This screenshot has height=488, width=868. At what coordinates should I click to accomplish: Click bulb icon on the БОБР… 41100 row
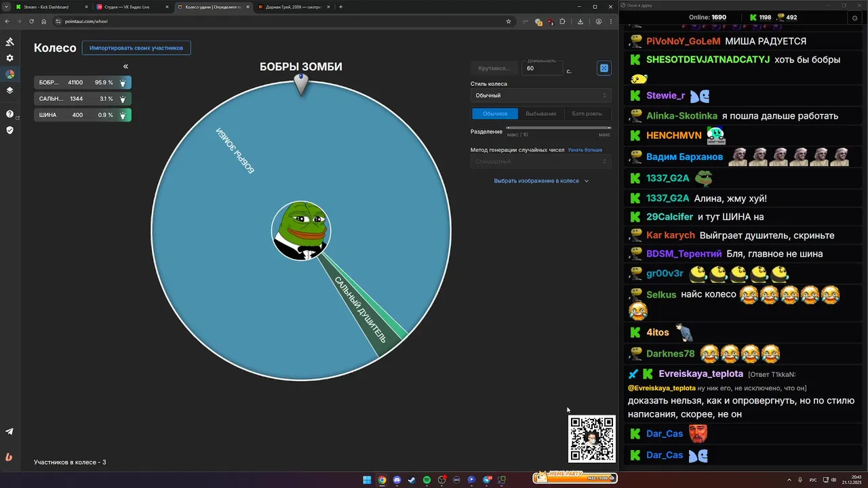[123, 83]
